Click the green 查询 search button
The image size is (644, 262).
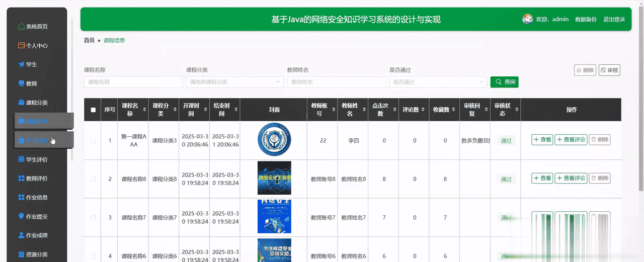click(504, 82)
